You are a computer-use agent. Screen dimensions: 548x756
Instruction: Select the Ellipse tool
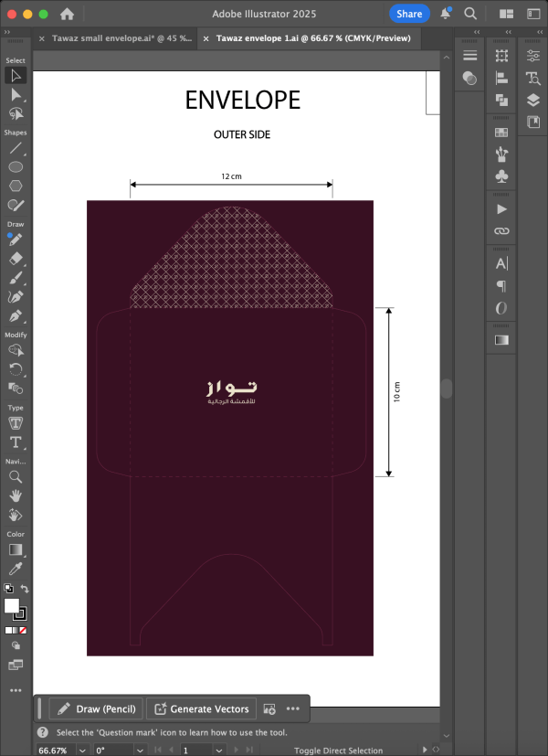point(16,166)
